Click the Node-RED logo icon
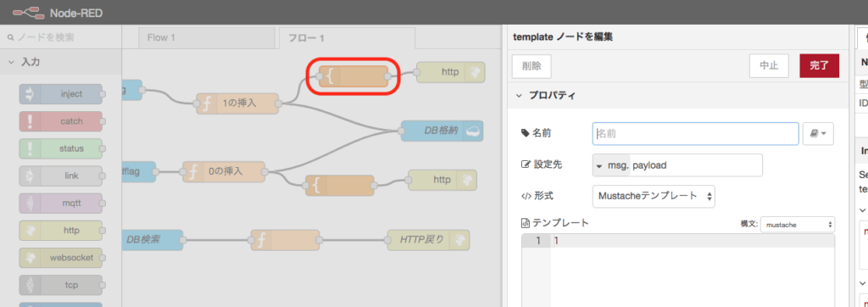The height and width of the screenshot is (307, 868). (29, 12)
